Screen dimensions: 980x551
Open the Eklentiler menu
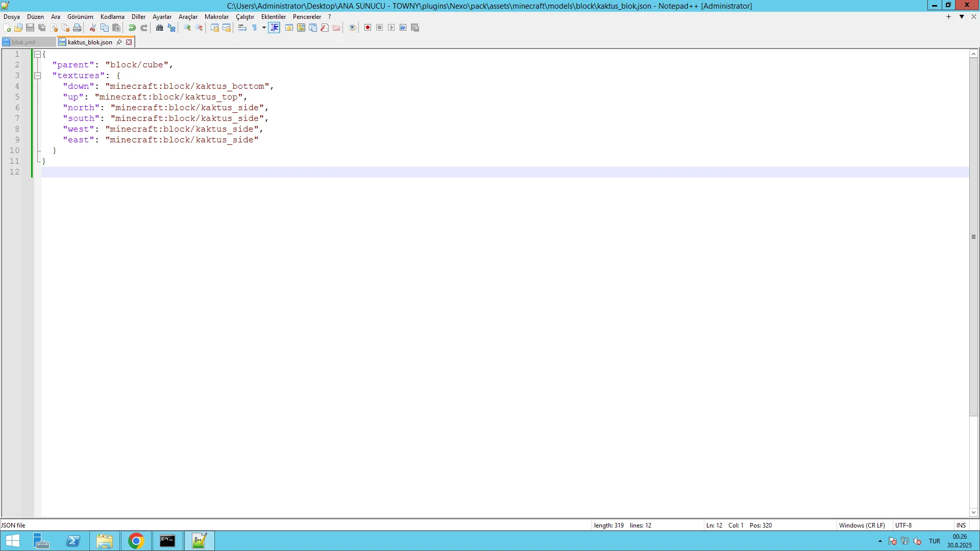pyautogui.click(x=274, y=17)
